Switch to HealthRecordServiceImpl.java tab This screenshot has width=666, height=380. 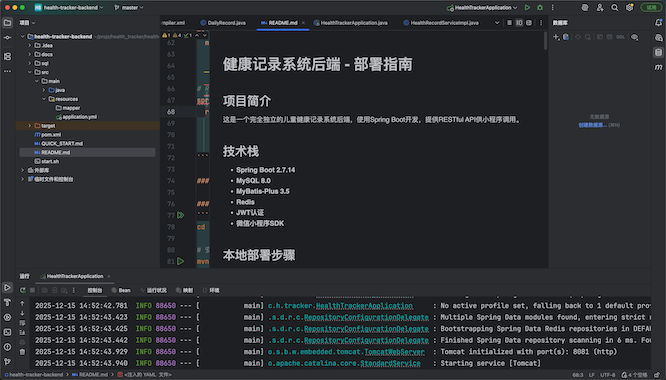point(441,23)
